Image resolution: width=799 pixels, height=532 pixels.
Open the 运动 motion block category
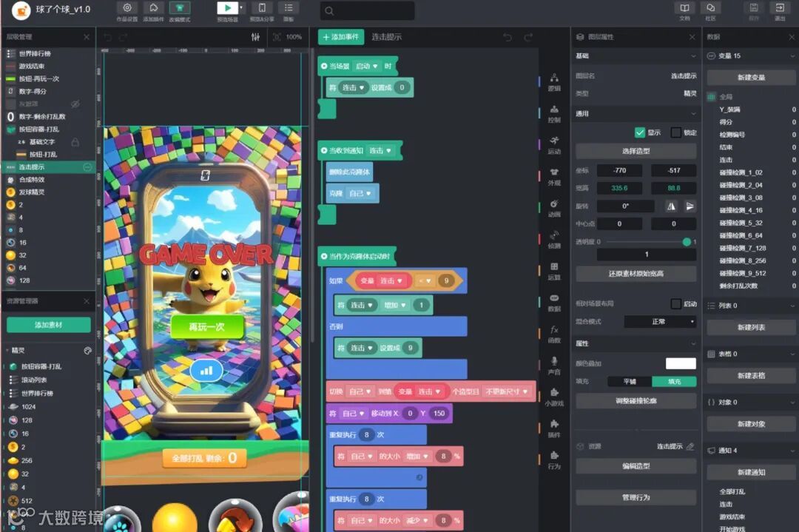coord(554,145)
